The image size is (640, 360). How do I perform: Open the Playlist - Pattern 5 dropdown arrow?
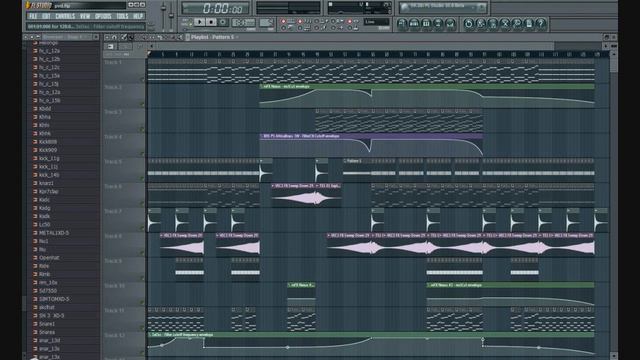click(x=237, y=37)
